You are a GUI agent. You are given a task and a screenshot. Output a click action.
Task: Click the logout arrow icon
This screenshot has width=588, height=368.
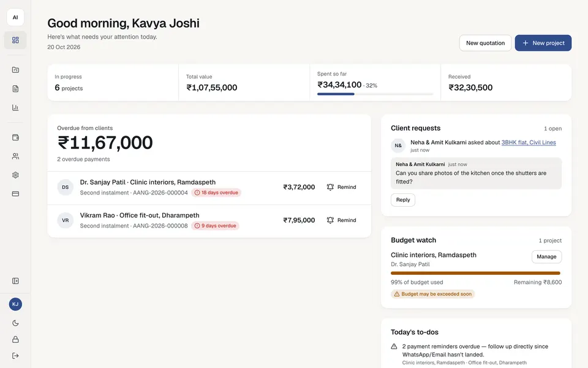tap(15, 356)
